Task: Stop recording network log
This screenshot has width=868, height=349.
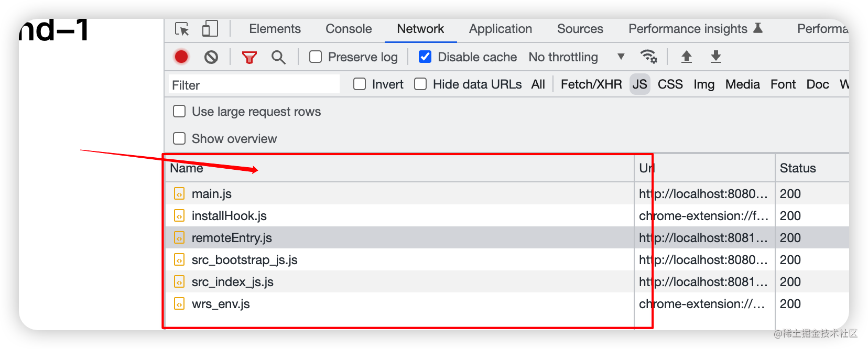Action: [x=181, y=57]
